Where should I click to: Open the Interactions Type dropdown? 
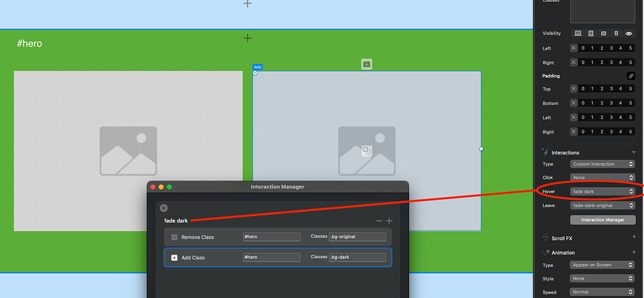(x=602, y=164)
